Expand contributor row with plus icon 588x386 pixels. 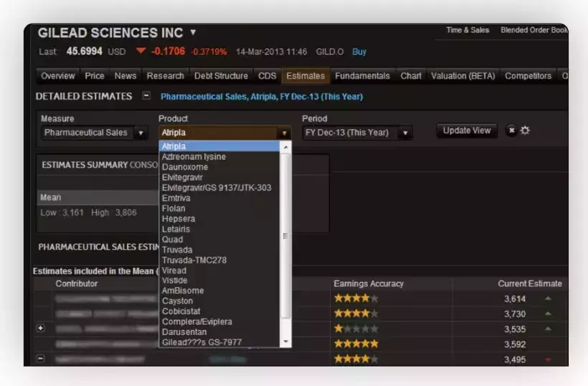click(41, 328)
